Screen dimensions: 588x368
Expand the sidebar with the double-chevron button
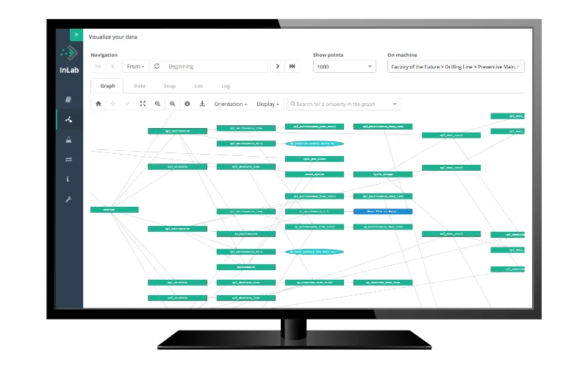tap(76, 35)
